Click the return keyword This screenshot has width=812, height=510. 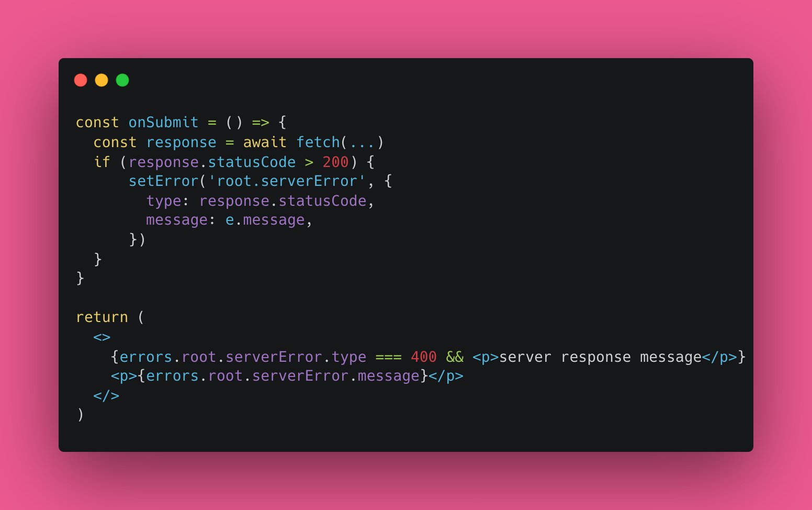tap(101, 317)
